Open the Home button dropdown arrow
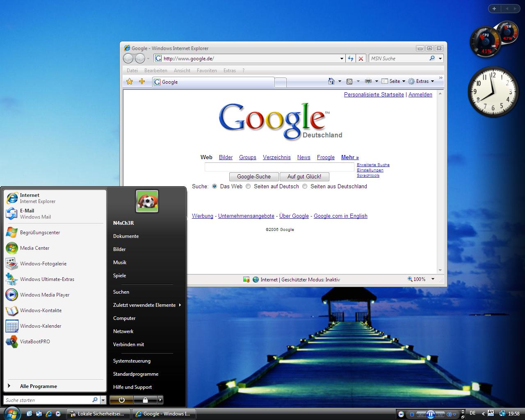Image resolution: width=525 pixels, height=420 pixels. 340,81
